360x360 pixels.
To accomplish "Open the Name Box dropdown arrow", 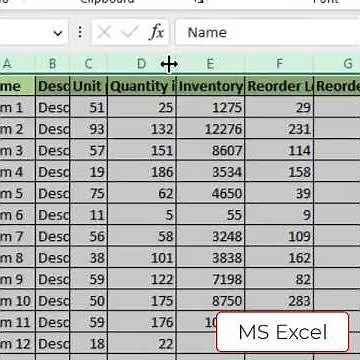I will [58, 33].
